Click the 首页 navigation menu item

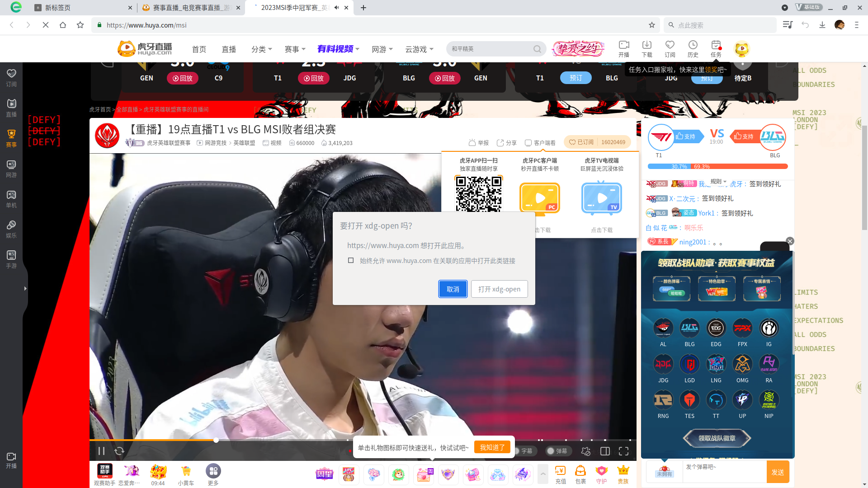(x=198, y=49)
